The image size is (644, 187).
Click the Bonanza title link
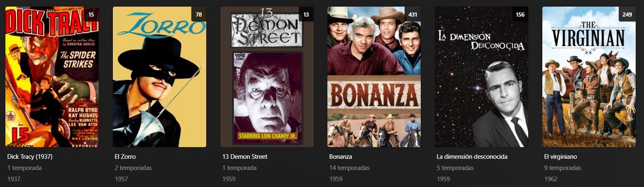click(341, 157)
